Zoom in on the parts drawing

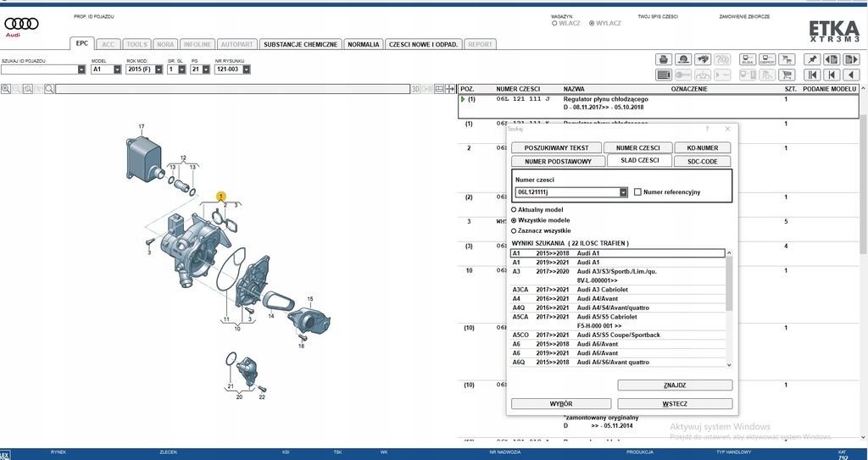coord(6,89)
